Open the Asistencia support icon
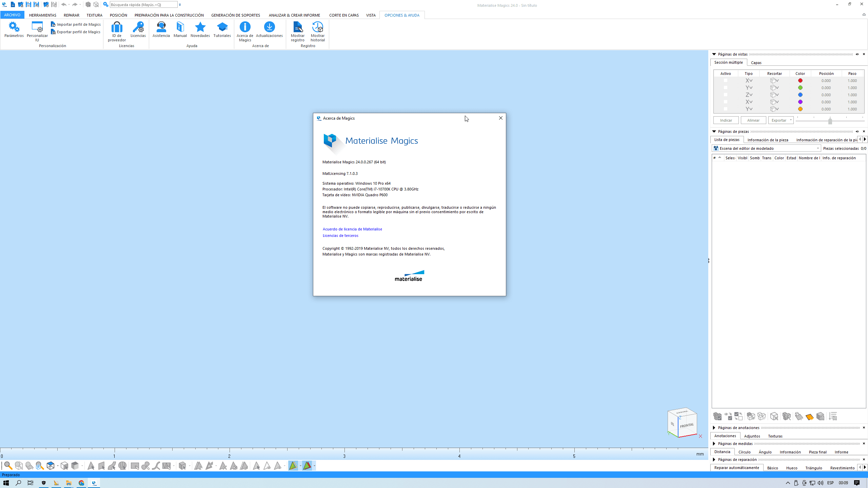Image resolution: width=868 pixels, height=488 pixels. click(x=161, y=27)
